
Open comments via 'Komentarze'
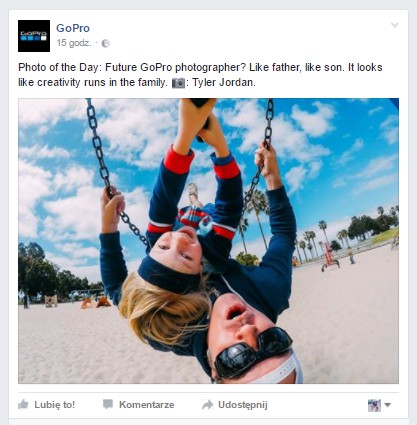click(x=147, y=405)
